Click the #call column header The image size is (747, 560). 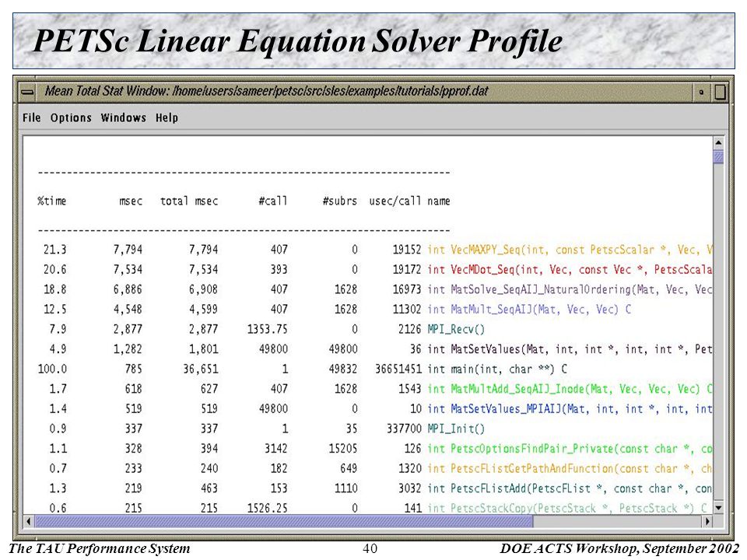273,201
